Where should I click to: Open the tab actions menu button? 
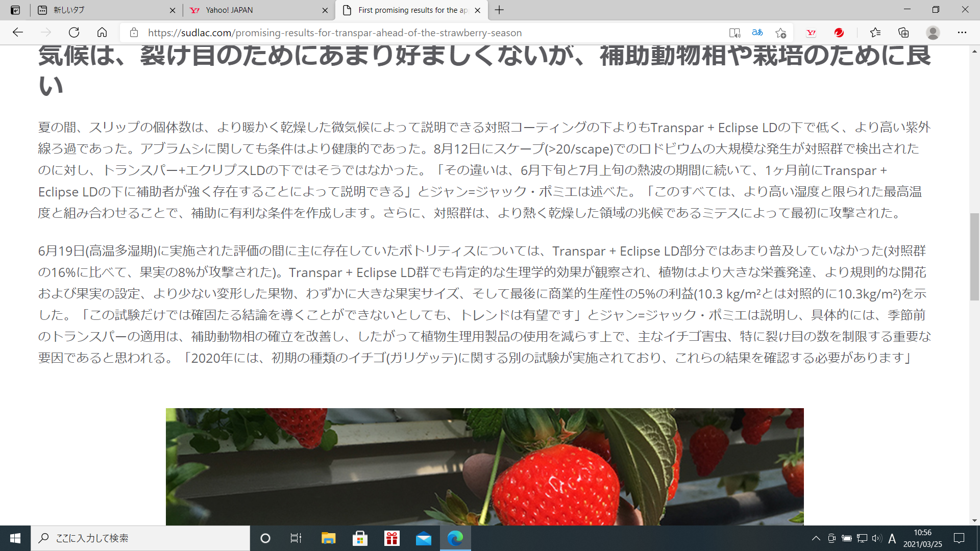[x=15, y=10]
